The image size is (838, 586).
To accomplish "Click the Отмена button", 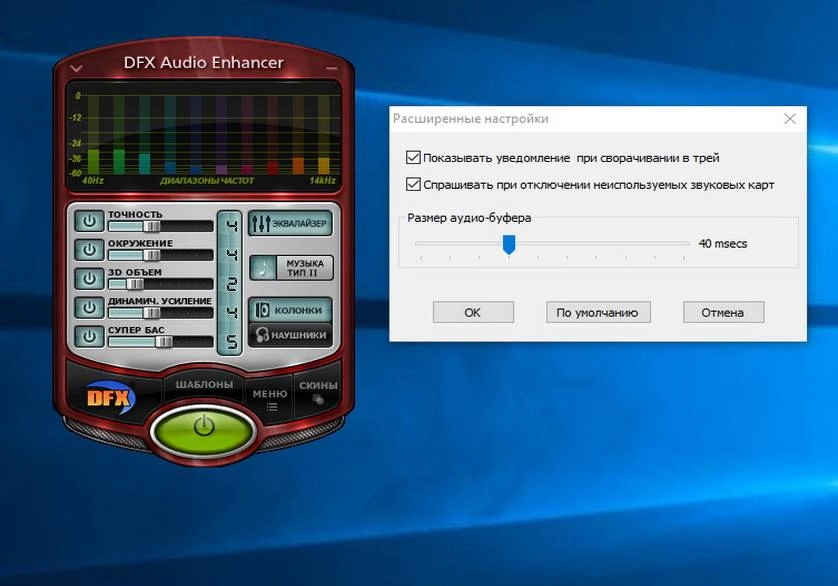I will click(723, 312).
